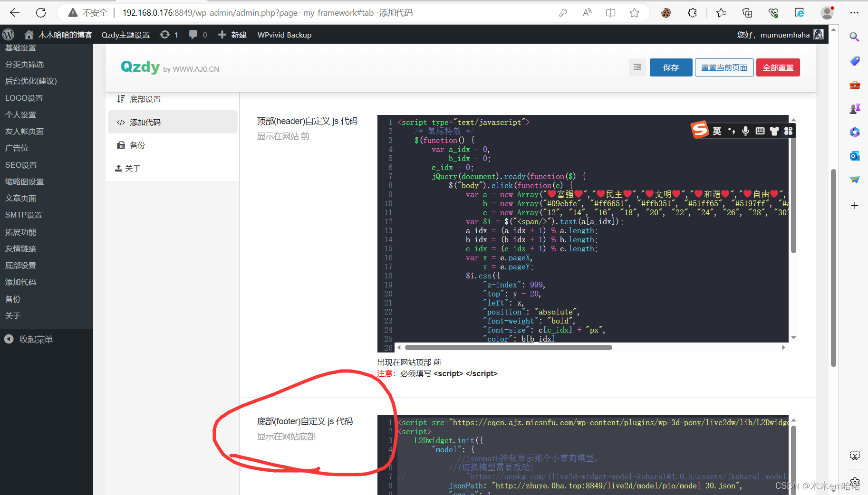This screenshot has width=868, height=495.
Task: Toggle Sogou 英 language mode
Action: point(717,131)
